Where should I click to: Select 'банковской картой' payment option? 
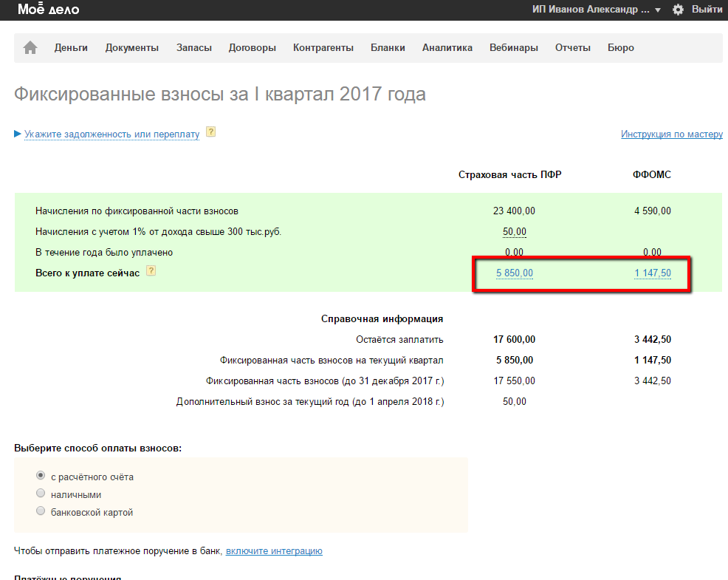pyautogui.click(x=41, y=511)
